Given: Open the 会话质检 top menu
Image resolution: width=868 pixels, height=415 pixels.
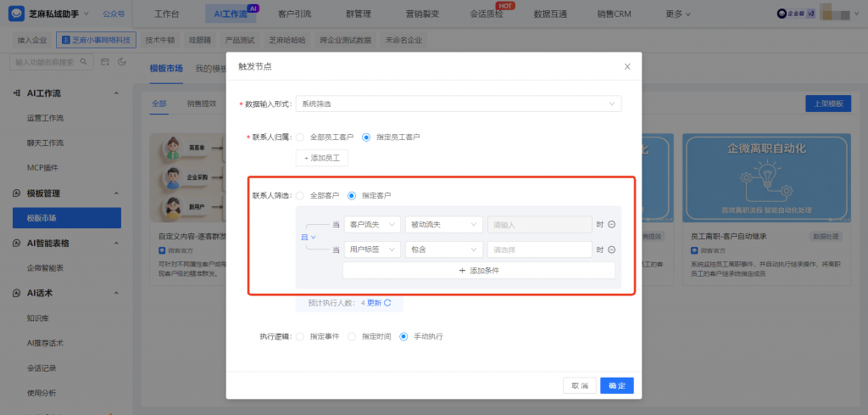Looking at the screenshot, I should pyautogui.click(x=486, y=14).
